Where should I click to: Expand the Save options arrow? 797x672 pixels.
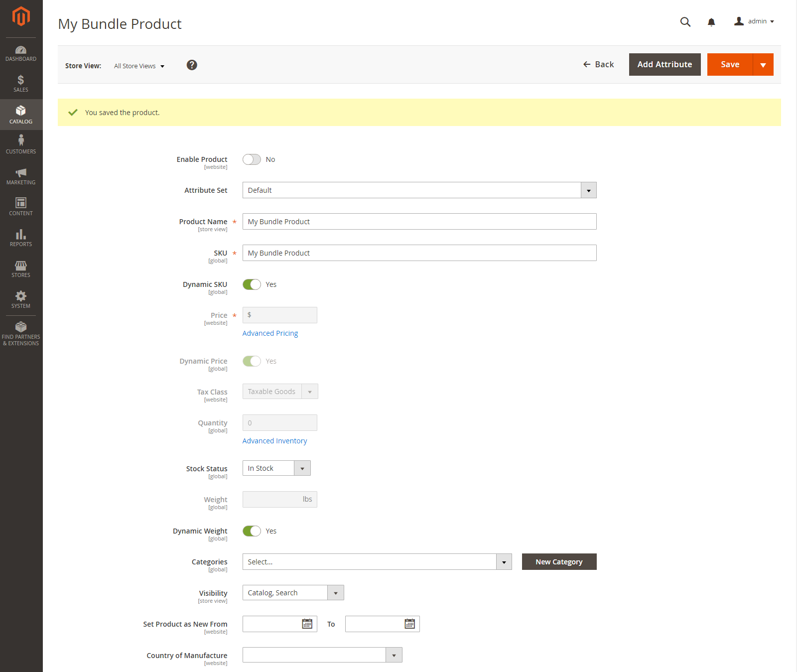coord(763,65)
